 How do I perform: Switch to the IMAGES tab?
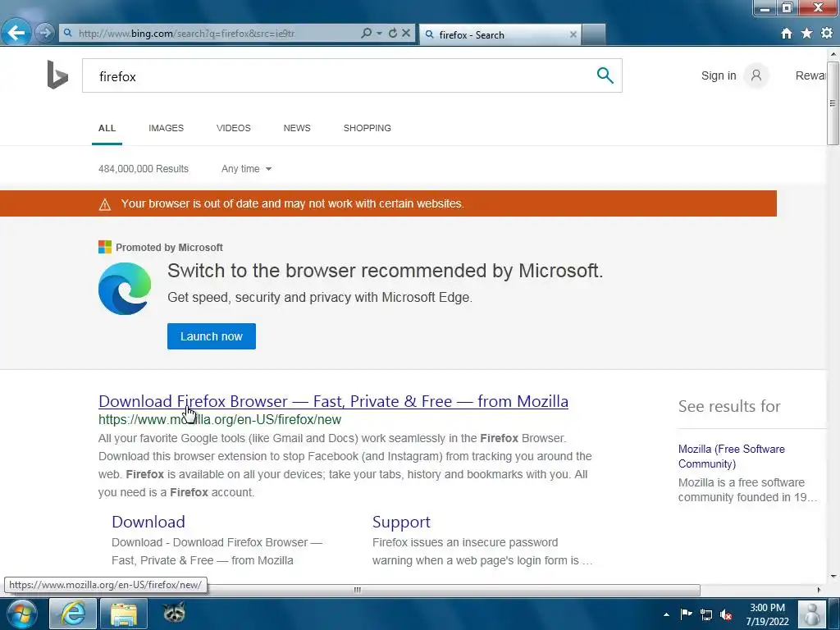coord(166,128)
